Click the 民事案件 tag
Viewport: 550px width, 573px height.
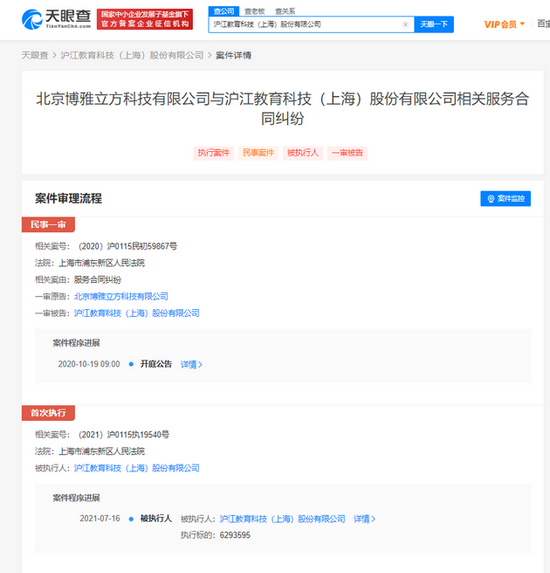coord(258,153)
